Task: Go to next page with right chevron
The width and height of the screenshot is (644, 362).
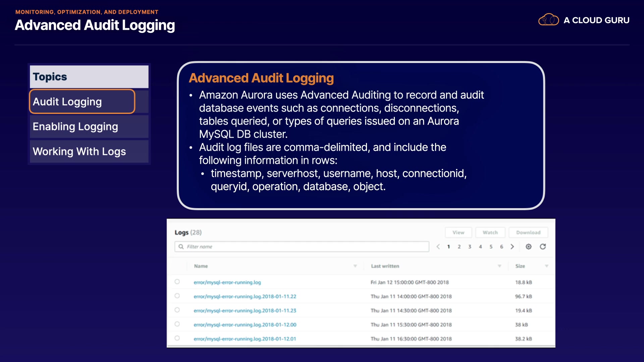Action: click(512, 247)
